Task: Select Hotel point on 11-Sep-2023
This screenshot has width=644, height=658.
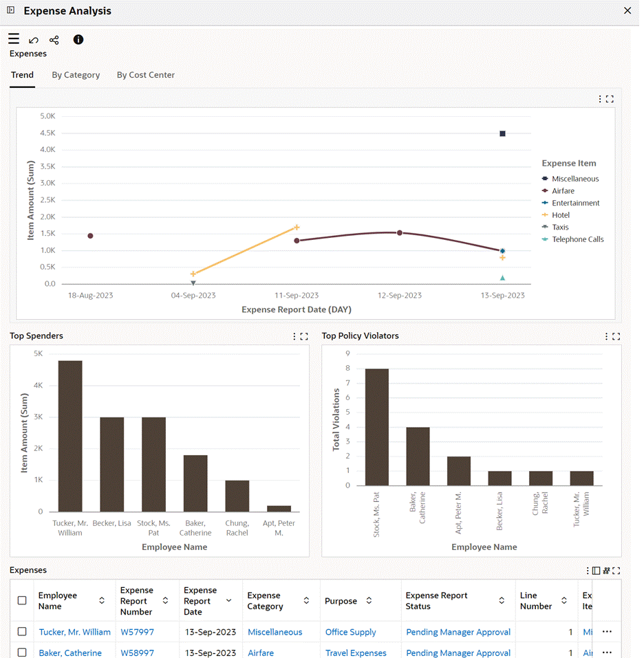Action: (297, 228)
